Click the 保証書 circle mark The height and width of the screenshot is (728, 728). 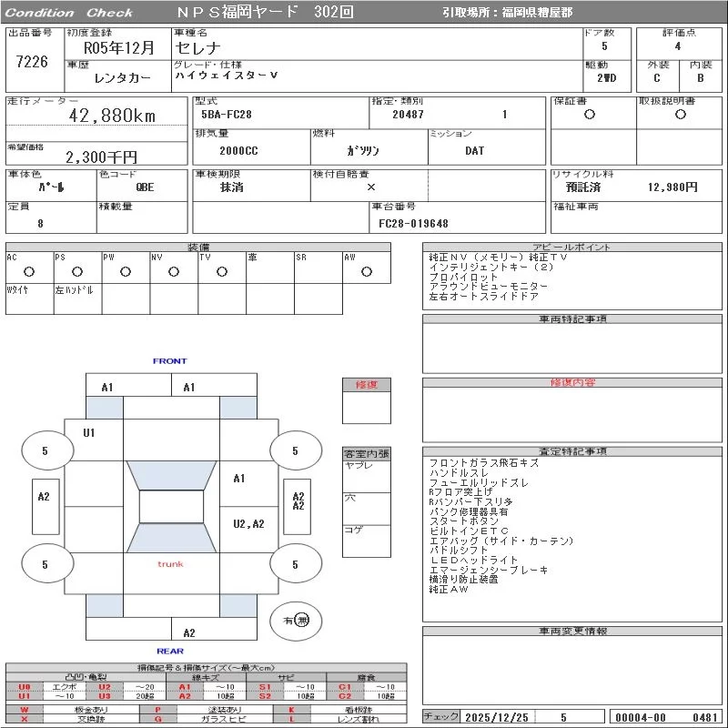point(590,115)
